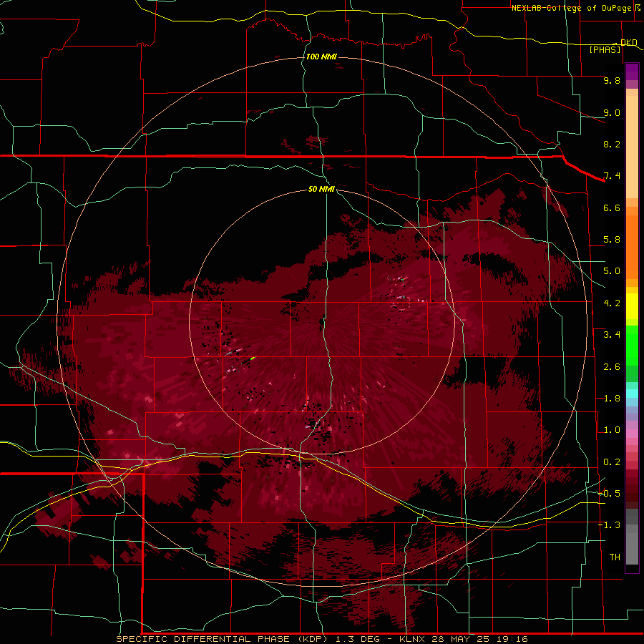644x644 pixels.
Task: Click the 3.4 scale label
Action: pos(612,335)
